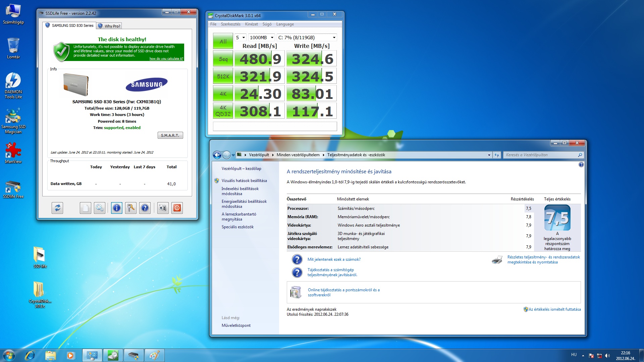Image resolution: width=644 pixels, height=362 pixels.
Task: Expand the 1000MB test size dropdown
Action: [262, 38]
